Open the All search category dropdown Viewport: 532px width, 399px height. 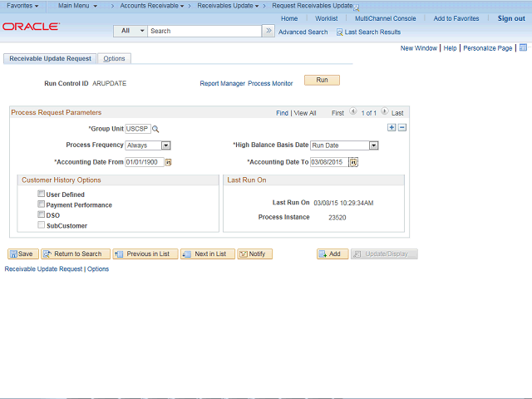(131, 31)
